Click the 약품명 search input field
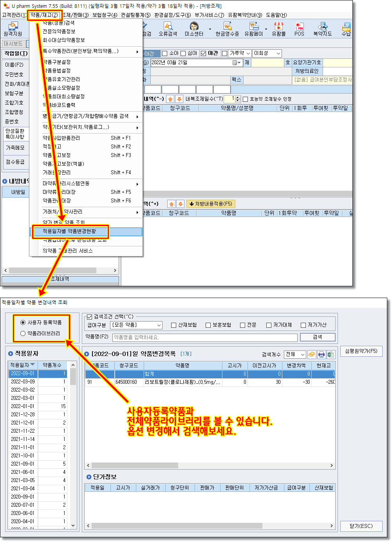 [204, 337]
